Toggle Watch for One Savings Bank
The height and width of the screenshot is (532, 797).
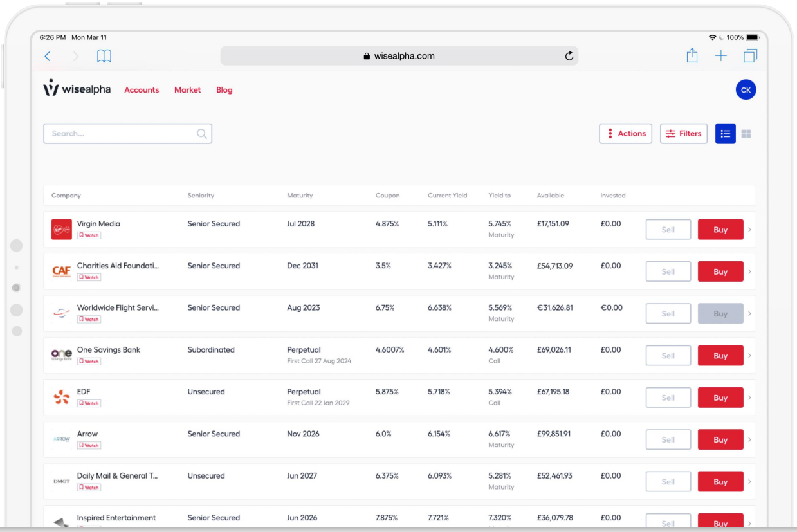tap(89, 361)
